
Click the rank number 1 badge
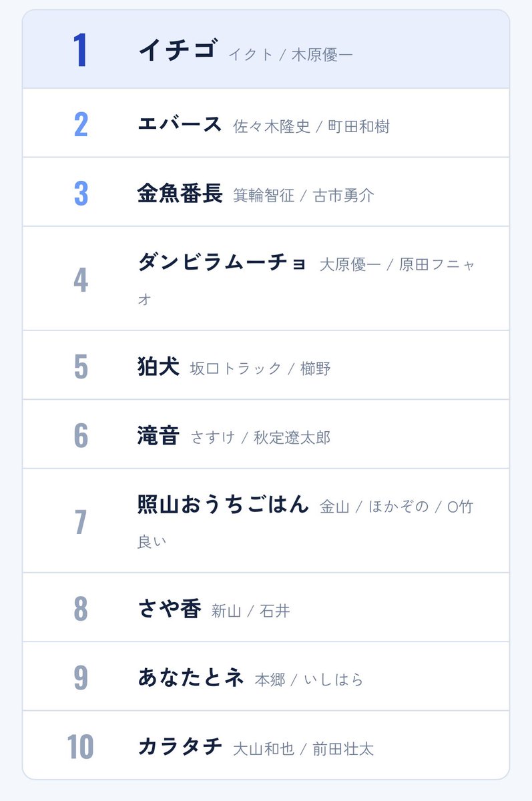81,50
